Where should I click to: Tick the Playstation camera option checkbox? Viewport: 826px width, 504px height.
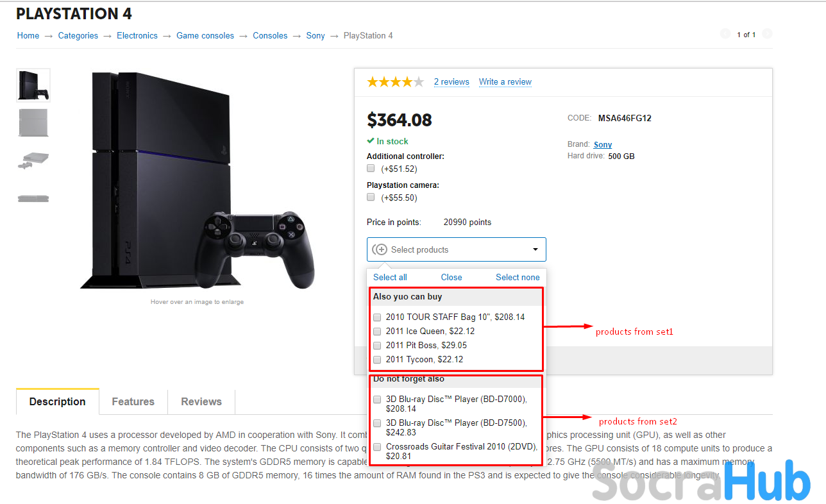tap(371, 197)
